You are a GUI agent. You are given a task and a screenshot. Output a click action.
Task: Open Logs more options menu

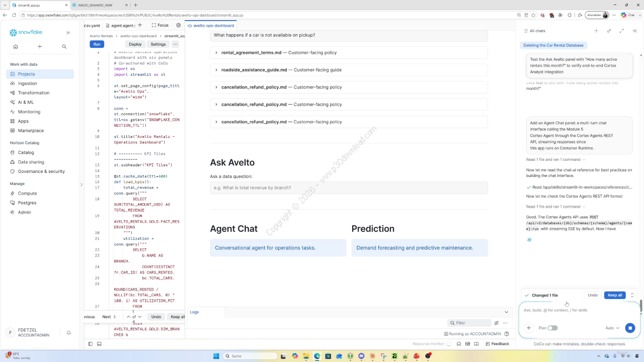[505, 323]
